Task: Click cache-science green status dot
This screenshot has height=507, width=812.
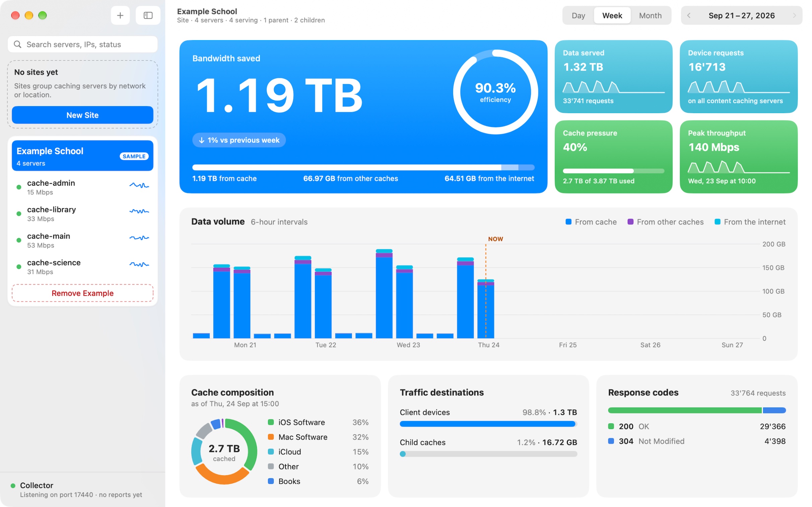Action: [x=19, y=267]
